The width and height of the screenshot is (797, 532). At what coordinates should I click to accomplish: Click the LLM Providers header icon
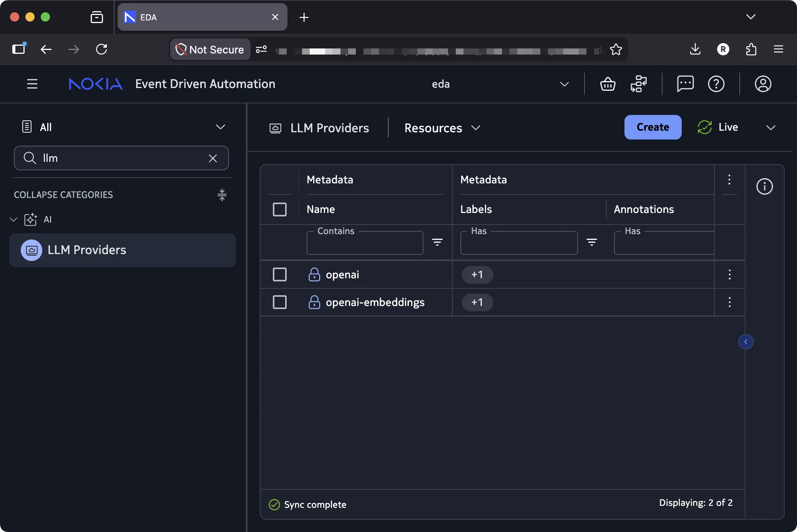tap(276, 128)
